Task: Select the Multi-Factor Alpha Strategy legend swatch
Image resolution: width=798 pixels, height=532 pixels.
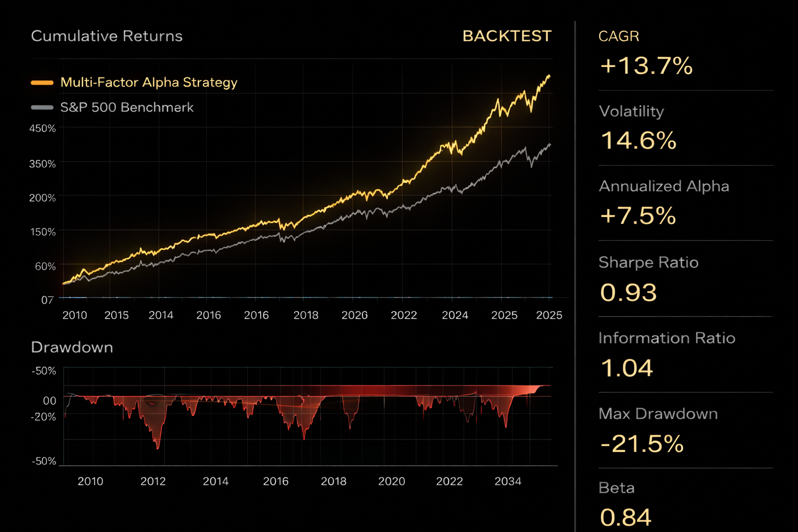Action: (43, 82)
